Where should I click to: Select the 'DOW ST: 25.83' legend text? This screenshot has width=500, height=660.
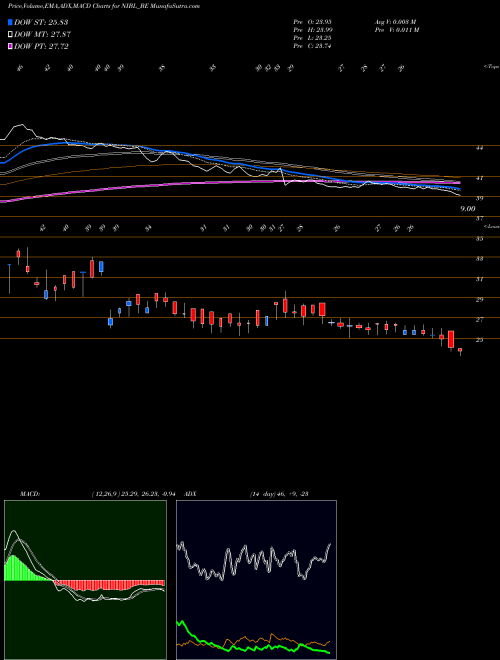click(x=41, y=22)
